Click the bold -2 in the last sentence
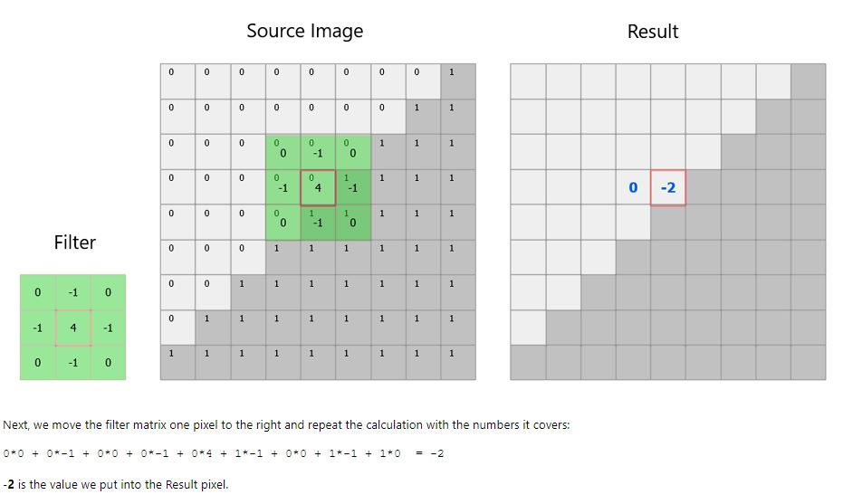This screenshot has height=504, width=843. 8,485
